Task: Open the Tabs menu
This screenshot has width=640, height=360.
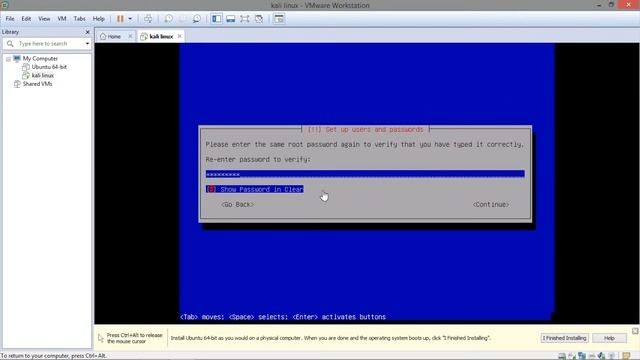Action: point(79,19)
